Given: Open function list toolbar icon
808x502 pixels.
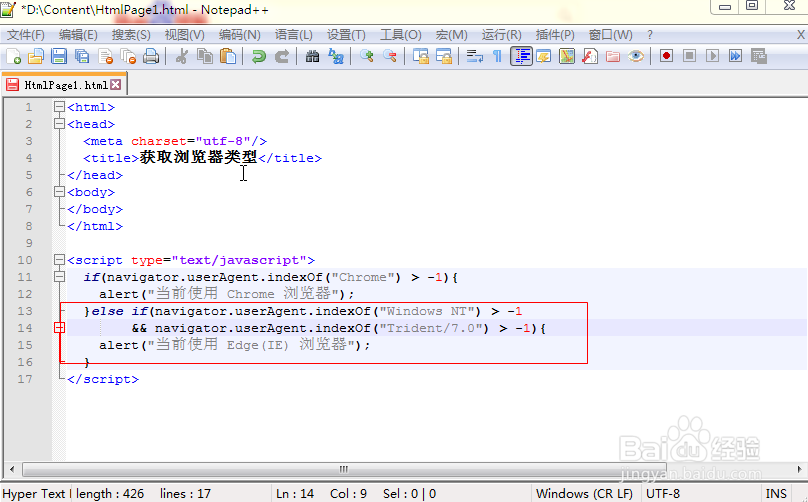Looking at the screenshot, I should point(590,56).
